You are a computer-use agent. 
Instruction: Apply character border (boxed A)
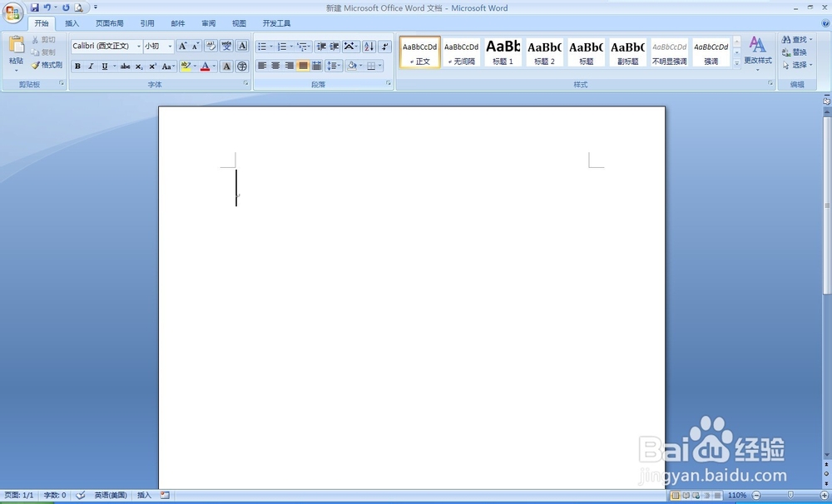pyautogui.click(x=242, y=46)
